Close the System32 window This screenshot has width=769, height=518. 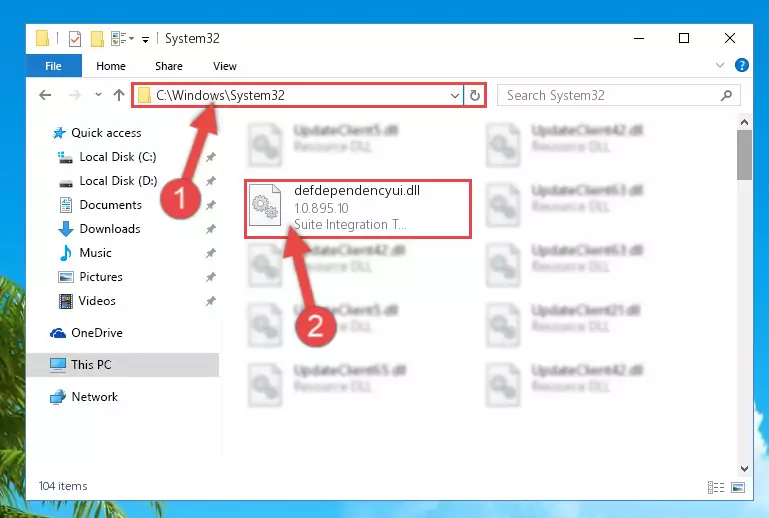point(730,38)
